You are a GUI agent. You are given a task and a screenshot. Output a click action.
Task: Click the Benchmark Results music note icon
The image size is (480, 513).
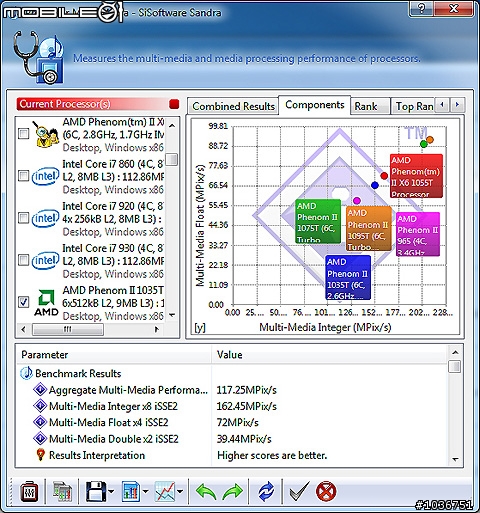[26, 373]
